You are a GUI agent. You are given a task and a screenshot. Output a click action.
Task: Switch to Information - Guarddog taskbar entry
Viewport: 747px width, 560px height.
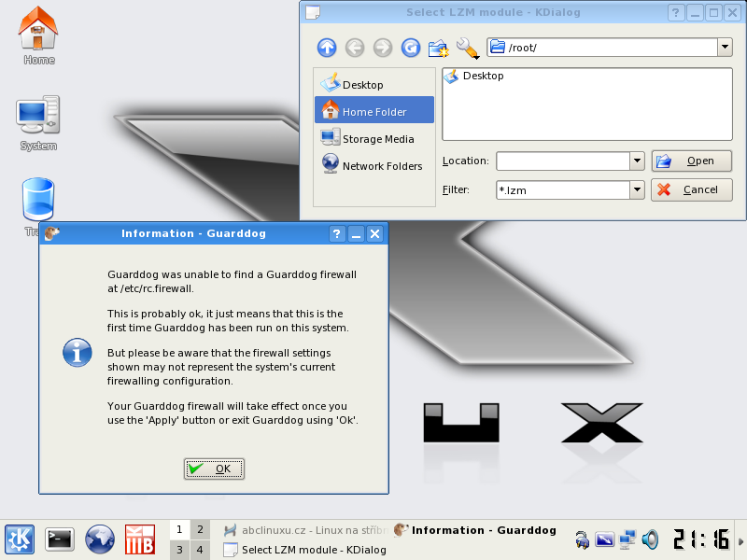point(476,530)
